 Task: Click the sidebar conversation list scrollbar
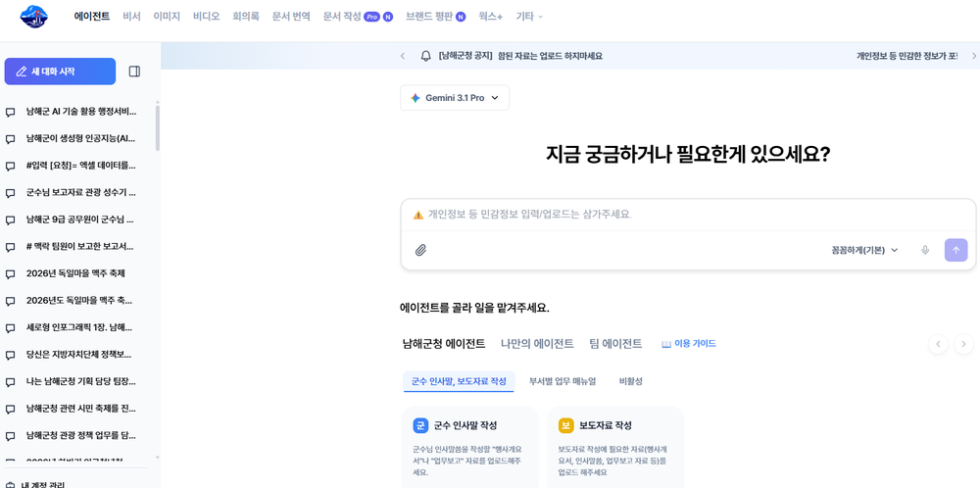coord(158,128)
